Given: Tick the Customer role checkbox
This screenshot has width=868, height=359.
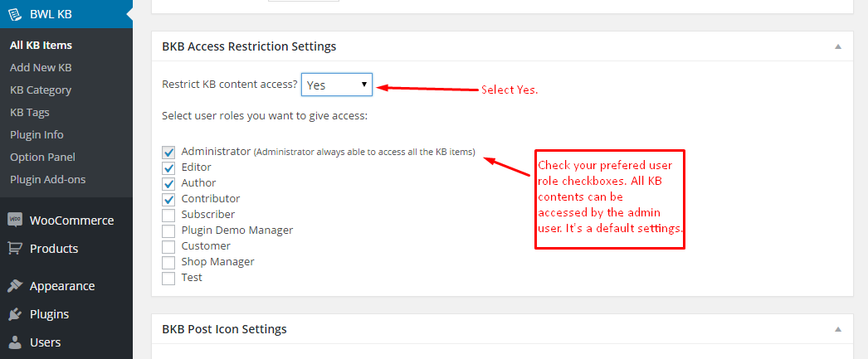Looking at the screenshot, I should 168,246.
